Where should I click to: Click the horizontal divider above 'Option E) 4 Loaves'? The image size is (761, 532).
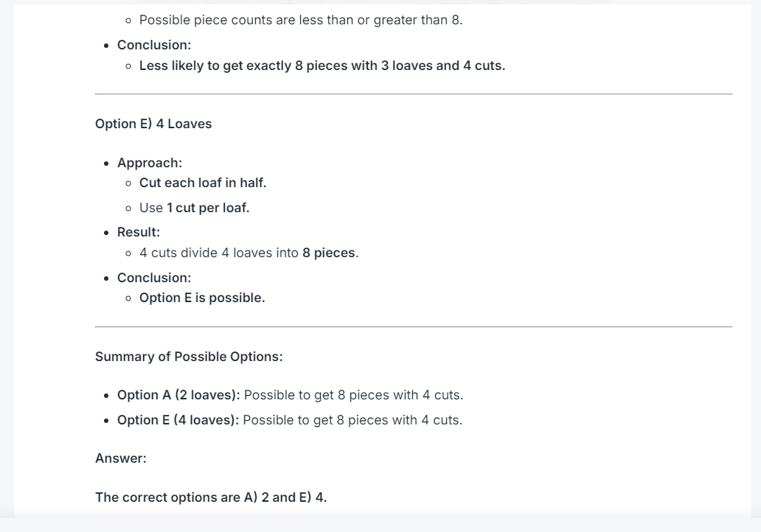(x=414, y=94)
